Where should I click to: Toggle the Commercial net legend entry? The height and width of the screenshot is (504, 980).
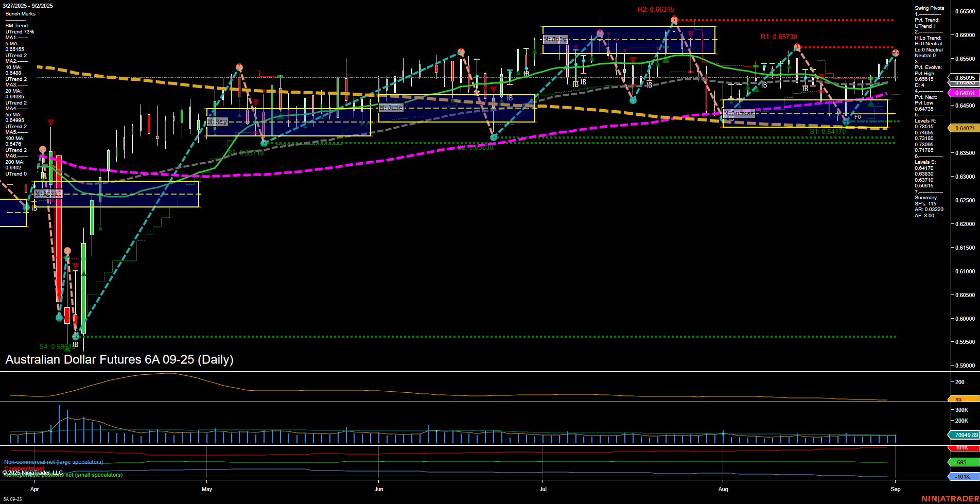(24, 468)
